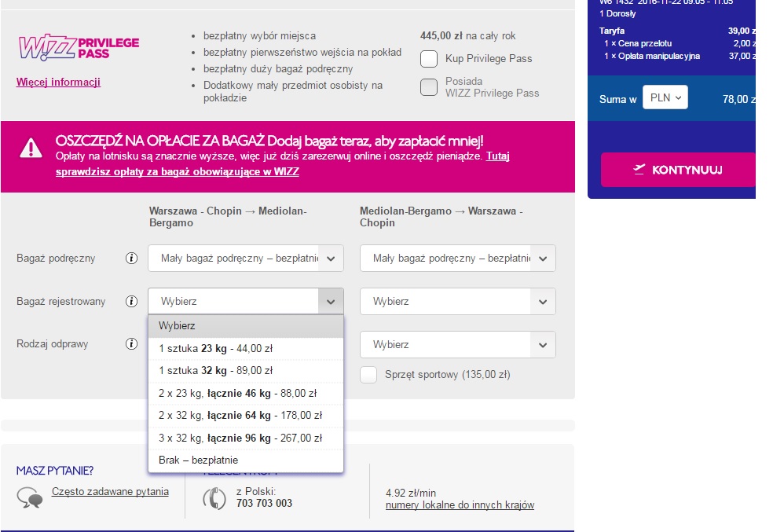Viewport: 784px width, 532px height.
Task: Click the KONTYNUUJ button
Action: coord(678,170)
